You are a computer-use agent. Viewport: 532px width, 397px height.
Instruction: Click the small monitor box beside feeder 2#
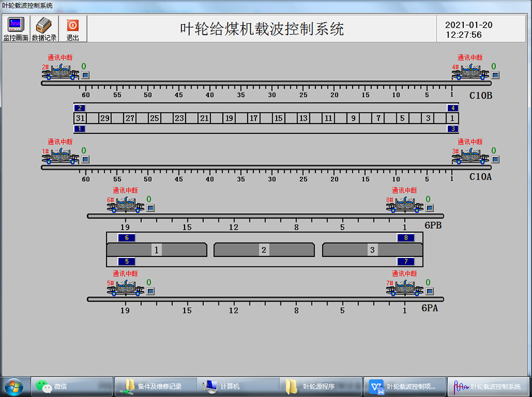[85, 75]
